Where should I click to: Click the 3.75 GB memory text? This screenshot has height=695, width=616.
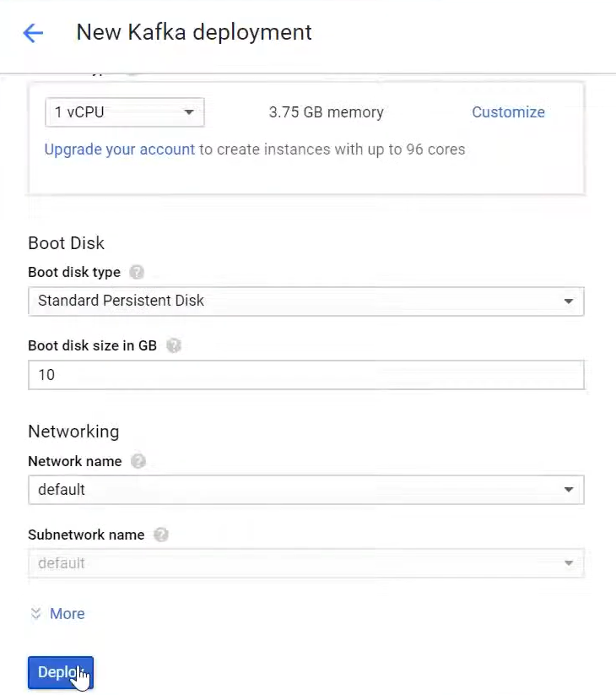(x=326, y=112)
